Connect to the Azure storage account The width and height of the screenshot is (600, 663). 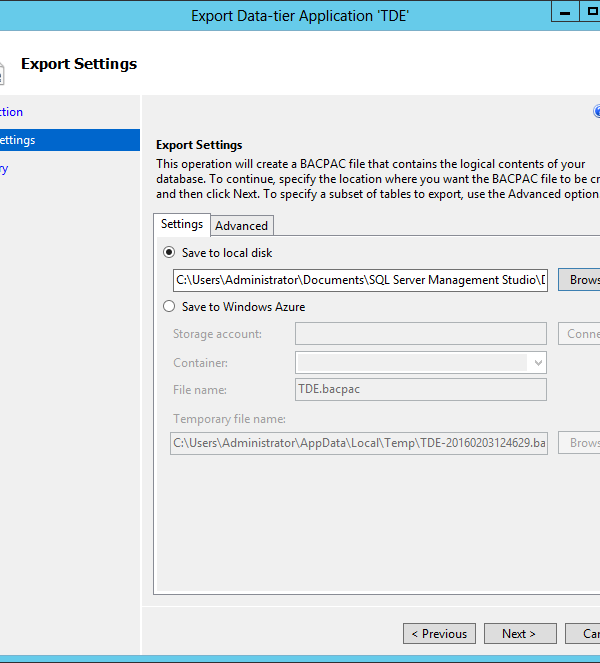tap(579, 334)
